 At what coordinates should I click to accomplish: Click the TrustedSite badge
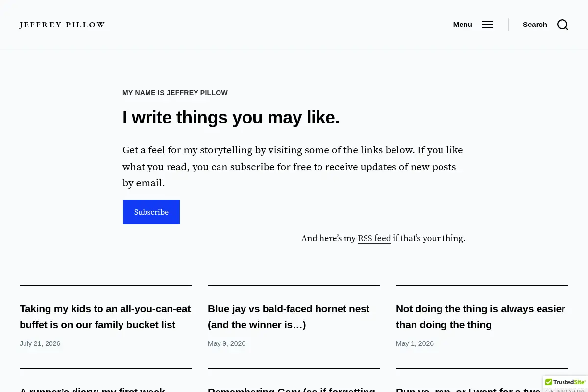[565, 384]
